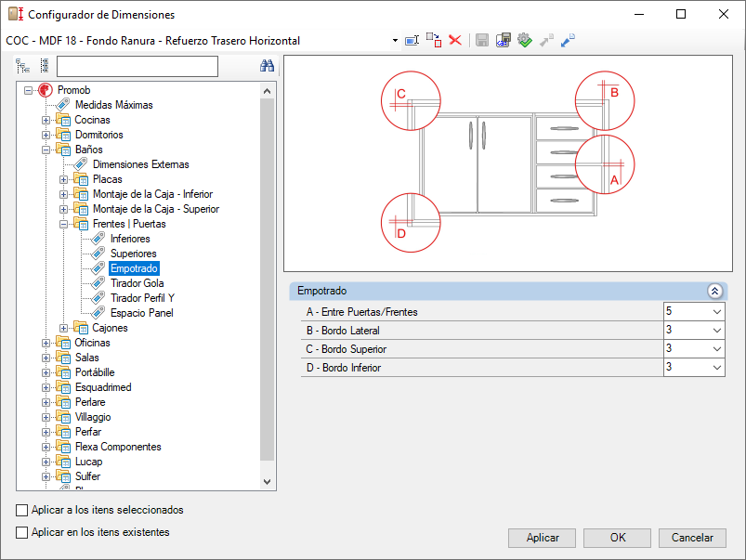The height and width of the screenshot is (560, 746).
Task: Expand the Dormitorios tree node
Action: tap(46, 135)
